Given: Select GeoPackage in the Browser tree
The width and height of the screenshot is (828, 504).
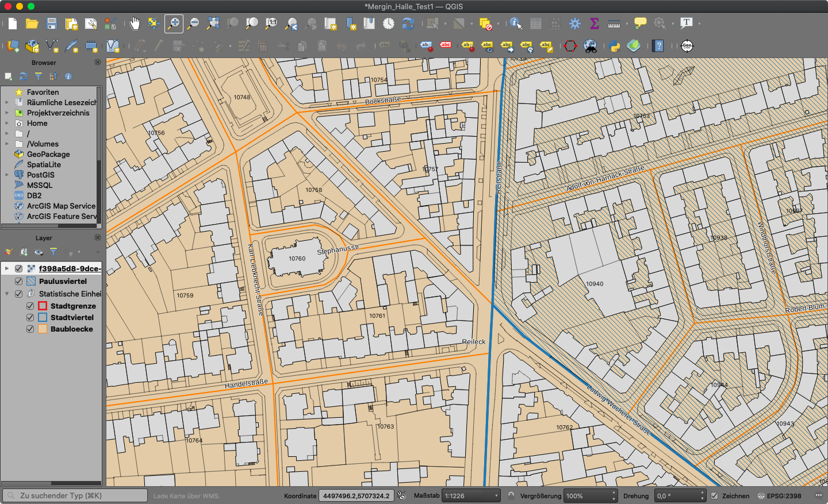Looking at the screenshot, I should 48,155.
